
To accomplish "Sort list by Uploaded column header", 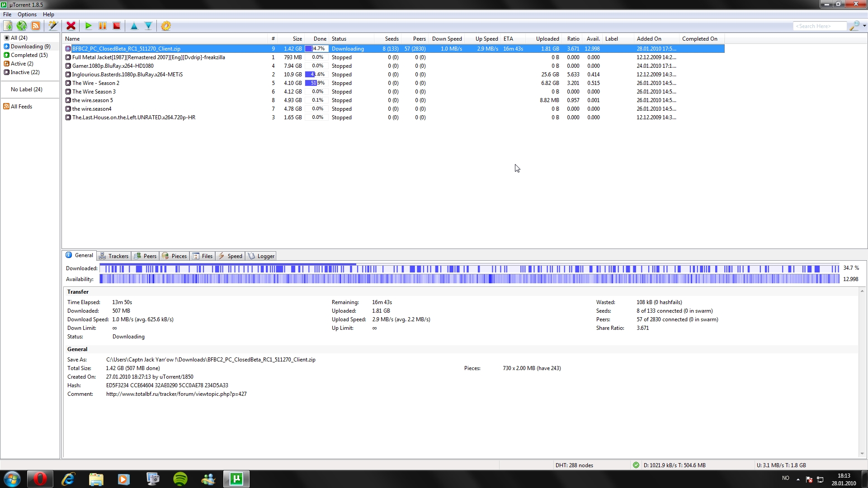I will [x=544, y=39].
